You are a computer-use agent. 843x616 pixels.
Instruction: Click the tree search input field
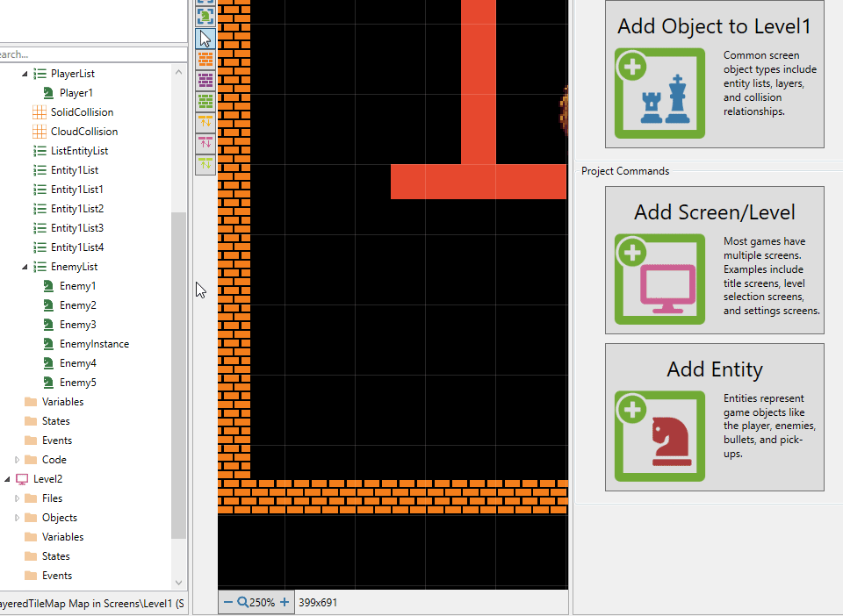[x=88, y=54]
